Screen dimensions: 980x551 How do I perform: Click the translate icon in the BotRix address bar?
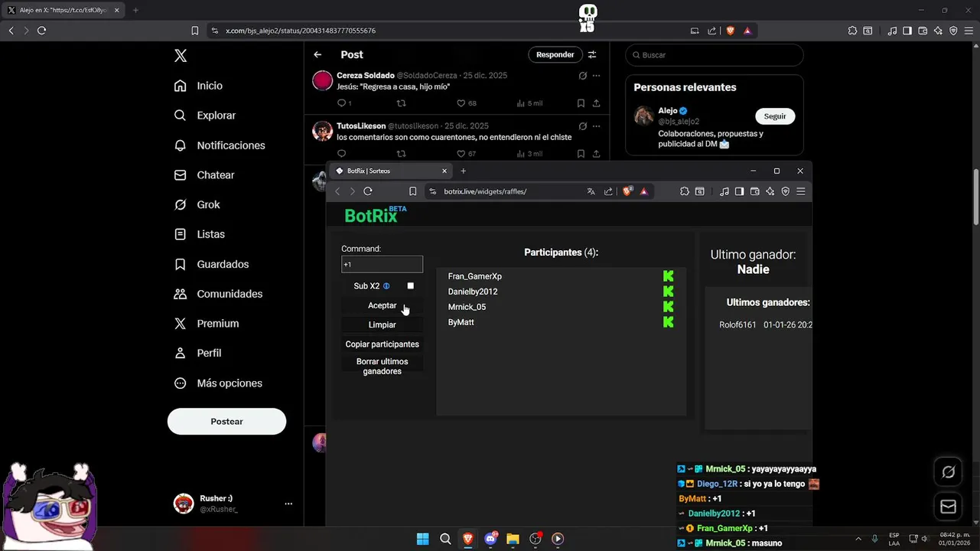pyautogui.click(x=591, y=191)
